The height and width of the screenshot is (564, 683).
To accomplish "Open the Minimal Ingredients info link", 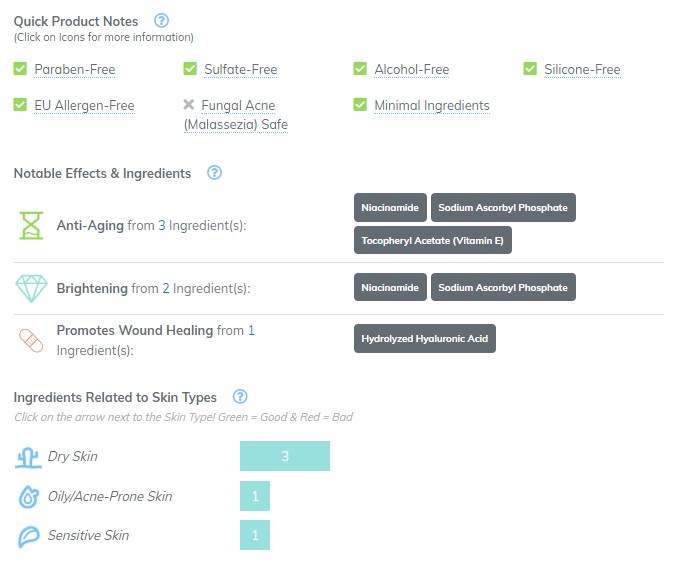I will coord(432,105).
